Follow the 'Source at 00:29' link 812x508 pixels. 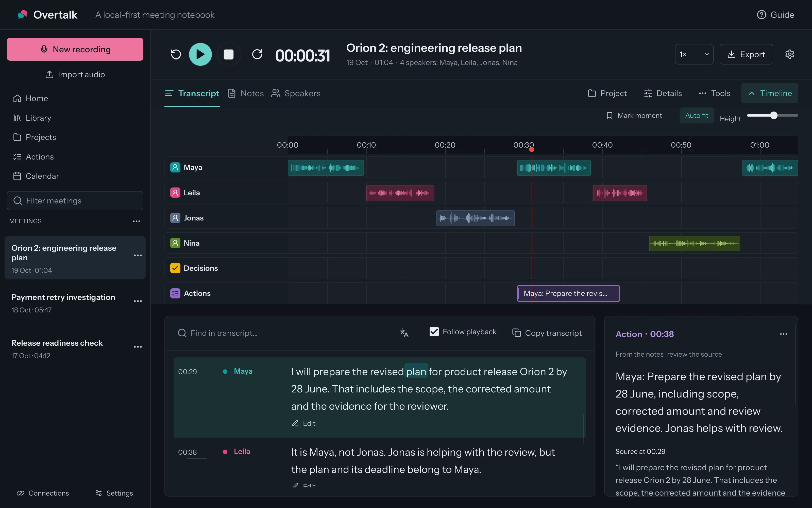pos(640,452)
